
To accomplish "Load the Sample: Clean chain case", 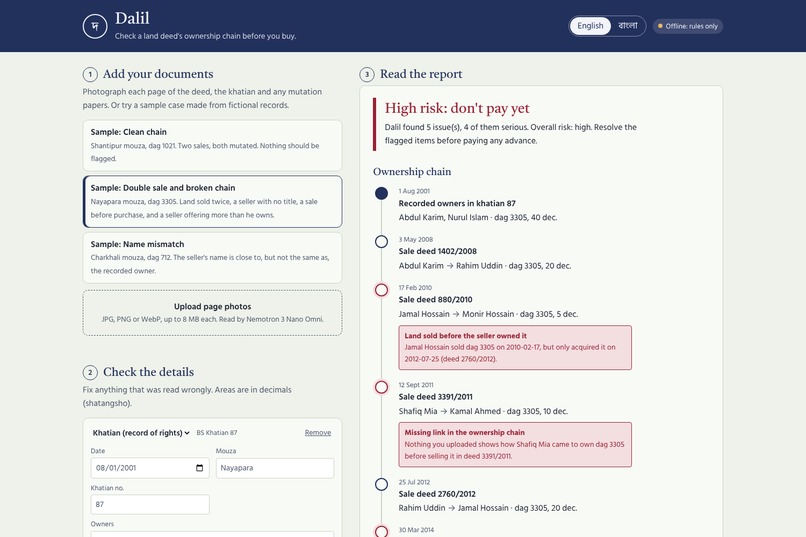I will click(212, 145).
